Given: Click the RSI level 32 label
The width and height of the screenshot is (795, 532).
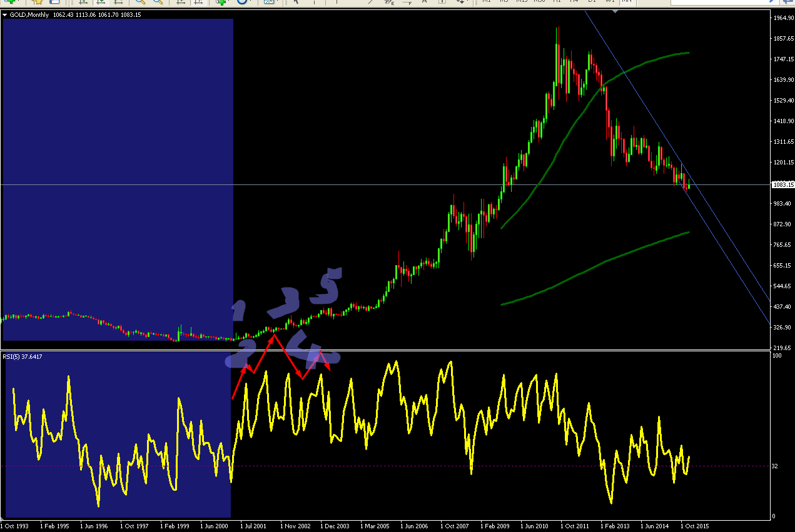Looking at the screenshot, I should [776, 466].
